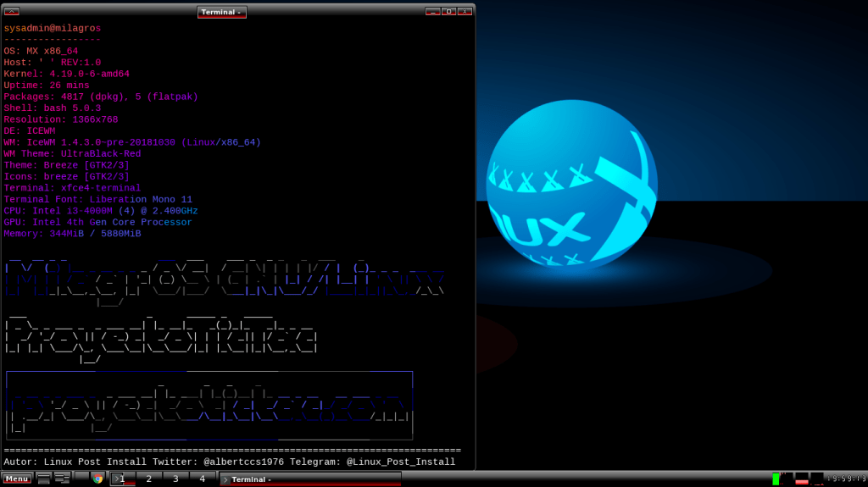Click the show desktop icon in taskbar
The height and width of the screenshot is (487, 868).
[x=43, y=479]
